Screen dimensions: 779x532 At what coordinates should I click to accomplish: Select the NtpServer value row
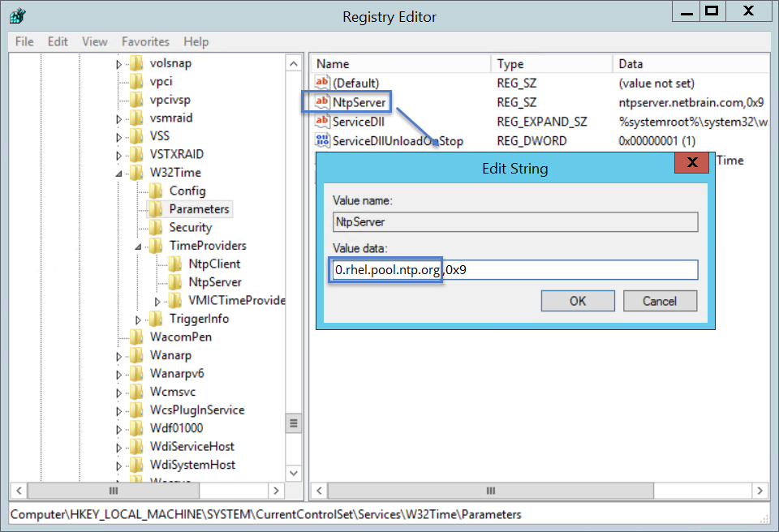(540, 102)
